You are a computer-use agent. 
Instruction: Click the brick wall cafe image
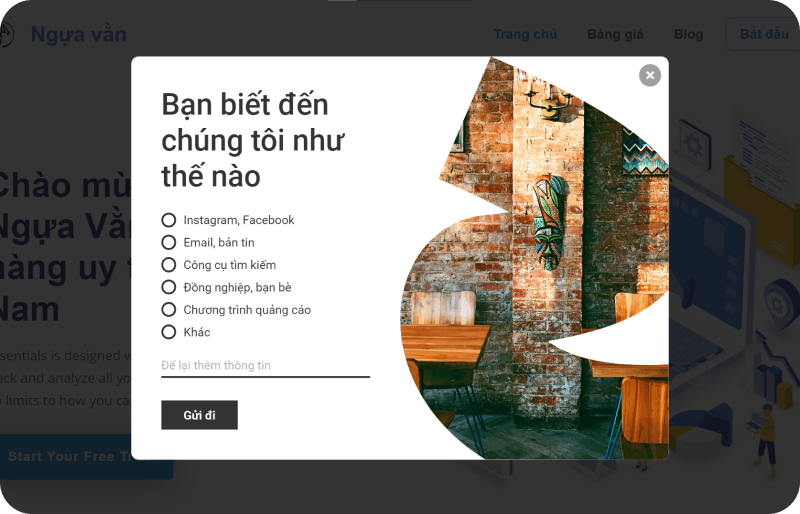[534, 258]
